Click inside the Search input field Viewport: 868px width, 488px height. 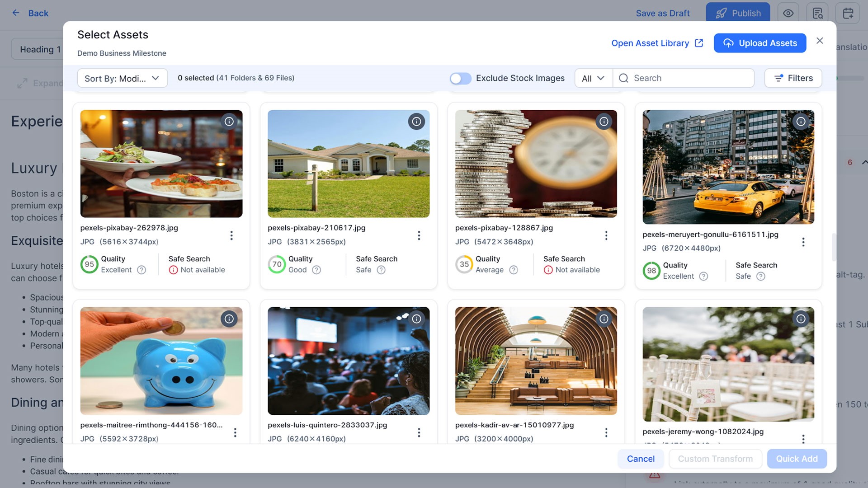[x=678, y=78]
